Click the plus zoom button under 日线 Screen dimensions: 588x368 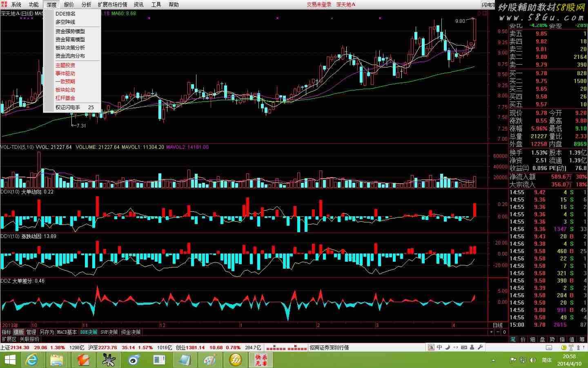click(491, 332)
